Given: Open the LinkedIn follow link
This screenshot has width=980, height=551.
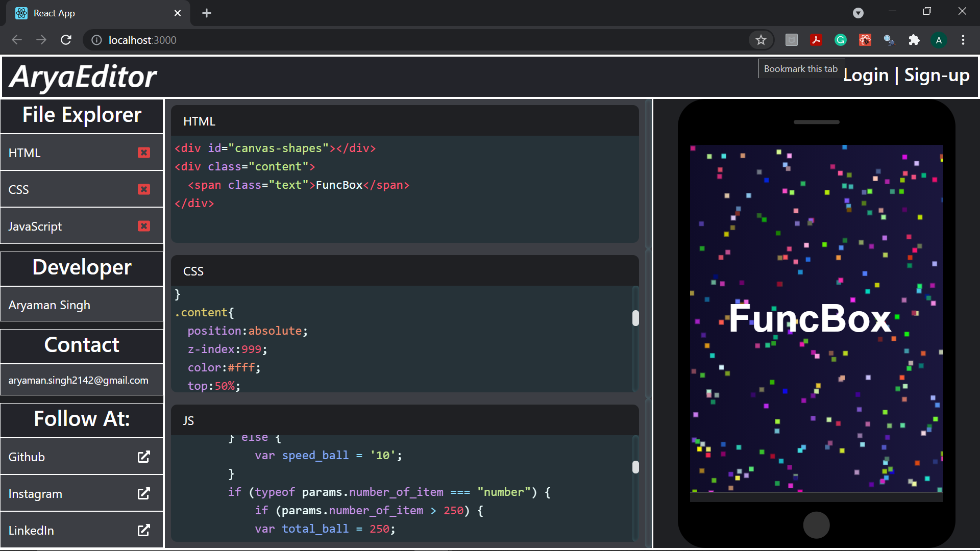Looking at the screenshot, I should point(82,530).
